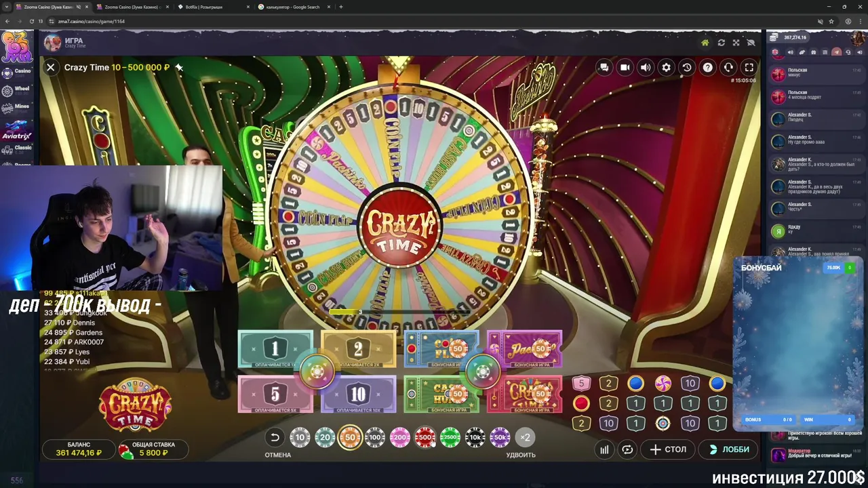Select the 10 chip
868x488 pixels.
[x=300, y=438]
